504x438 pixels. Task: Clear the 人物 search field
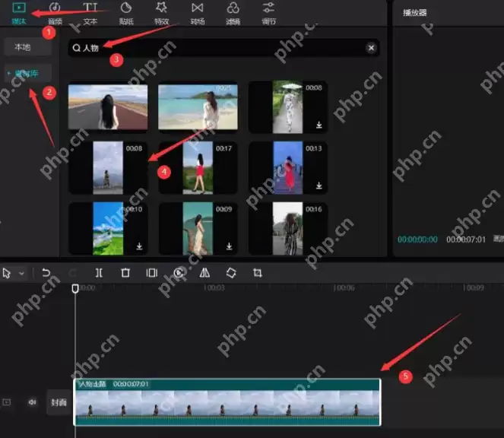[x=371, y=48]
